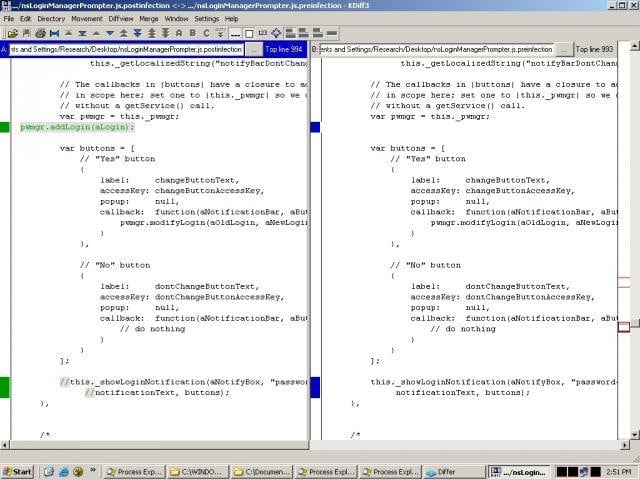
Task: Go to next unsolved conflict icon
Action: coord(165,33)
